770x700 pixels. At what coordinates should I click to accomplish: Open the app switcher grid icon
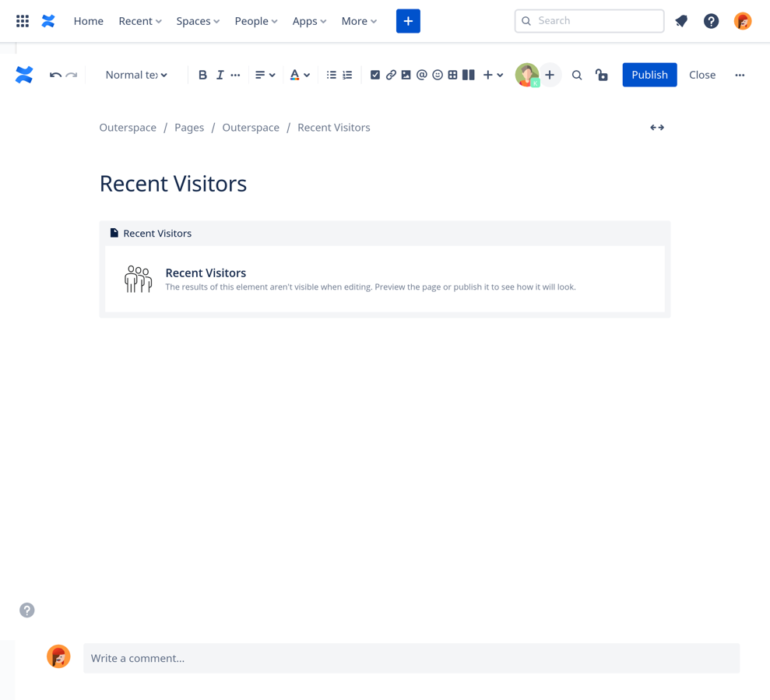click(23, 21)
